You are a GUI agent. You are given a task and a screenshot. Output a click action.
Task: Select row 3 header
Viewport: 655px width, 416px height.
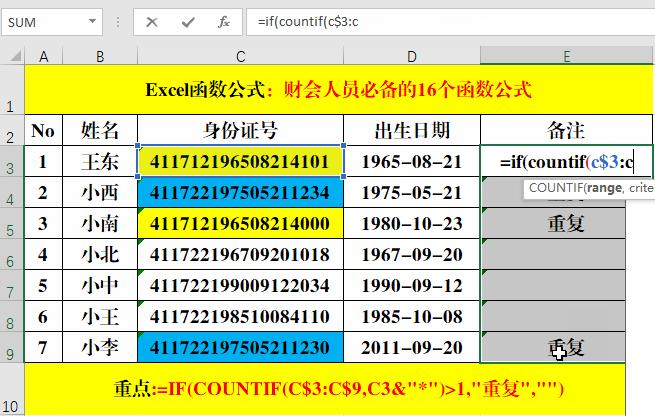[x=12, y=161]
